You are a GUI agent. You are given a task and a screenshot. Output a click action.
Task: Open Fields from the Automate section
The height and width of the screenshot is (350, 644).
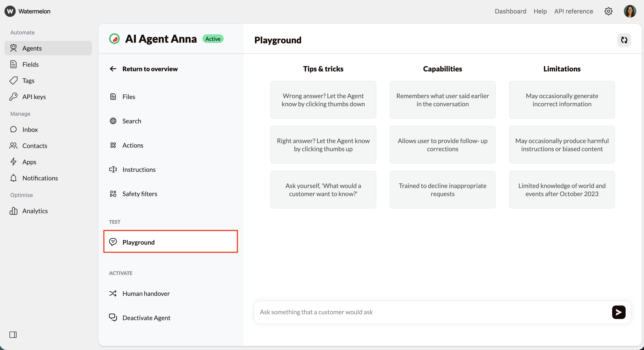pos(30,64)
